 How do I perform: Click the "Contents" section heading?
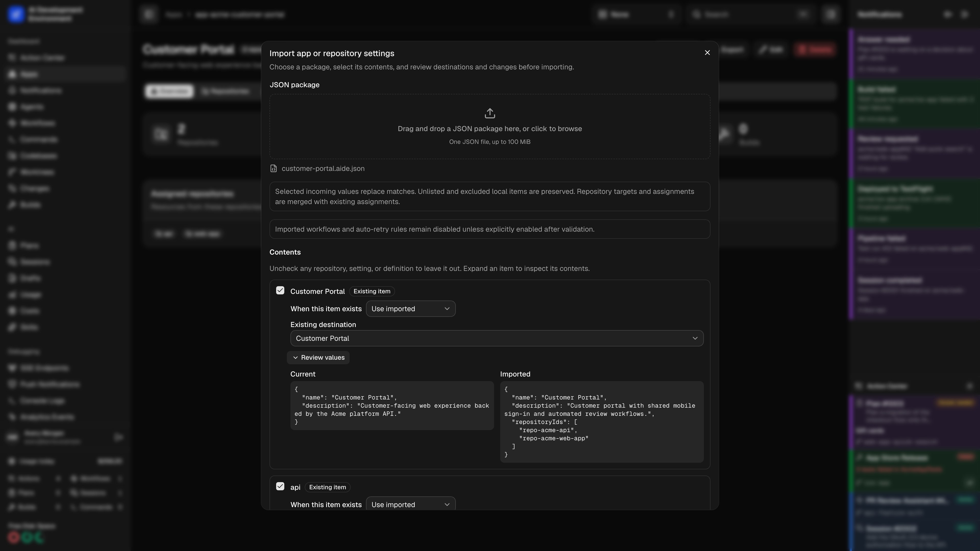[x=285, y=252]
